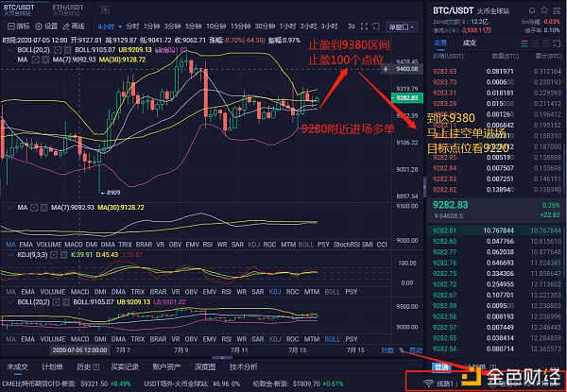
Task: Open settings for main chart MA indicator
Action: 36,60
